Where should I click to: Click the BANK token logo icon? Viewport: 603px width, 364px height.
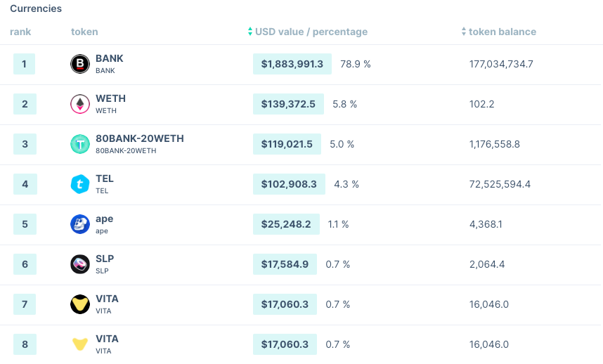80,65
